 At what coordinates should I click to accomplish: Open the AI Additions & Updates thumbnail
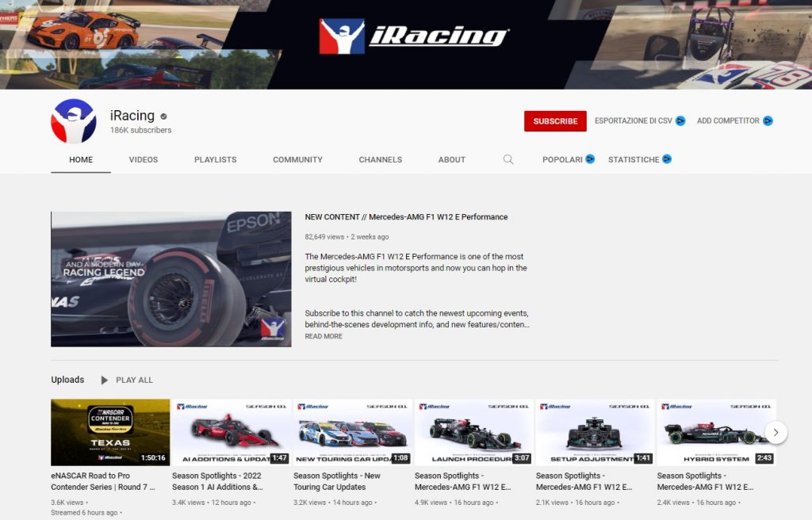[x=232, y=433]
